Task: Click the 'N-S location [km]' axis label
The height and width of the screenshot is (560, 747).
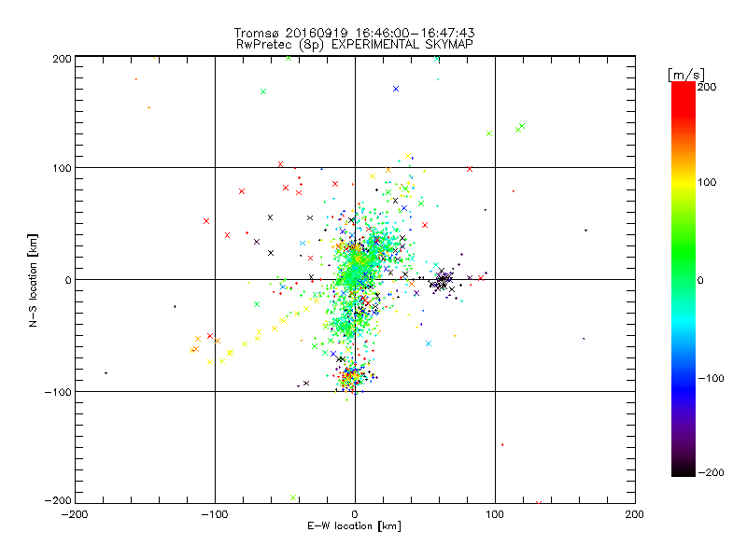Action: tap(34, 280)
